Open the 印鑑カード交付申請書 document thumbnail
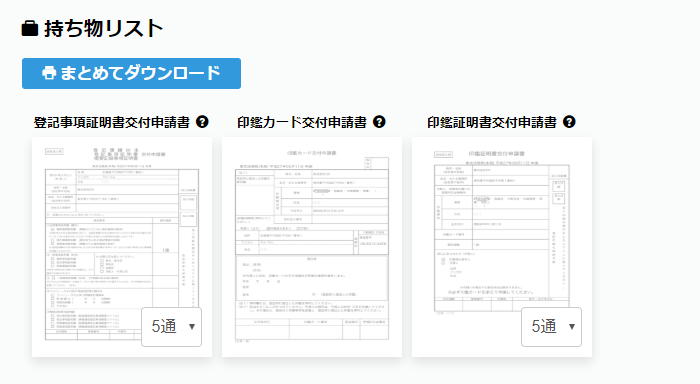The width and height of the screenshot is (700, 384). (x=312, y=247)
